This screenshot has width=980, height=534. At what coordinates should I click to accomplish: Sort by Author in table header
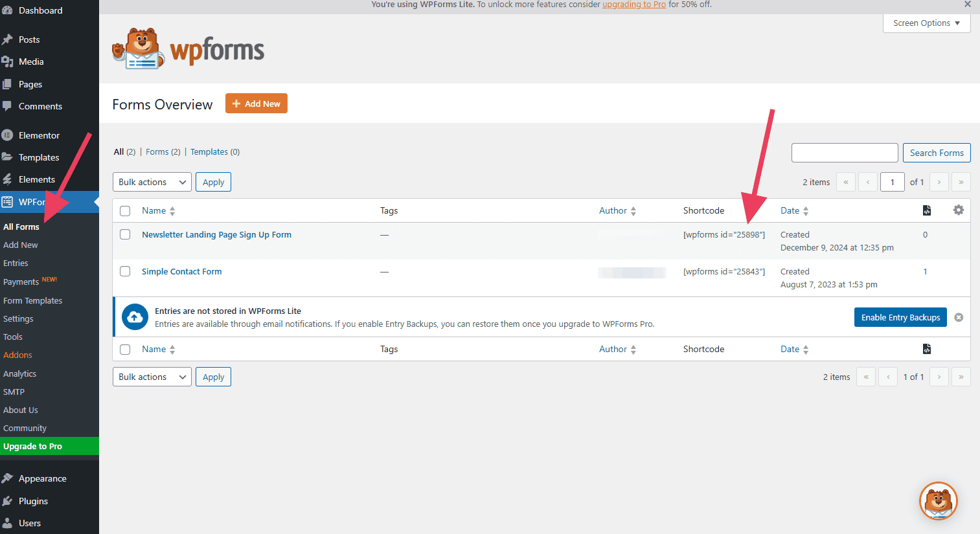point(618,210)
